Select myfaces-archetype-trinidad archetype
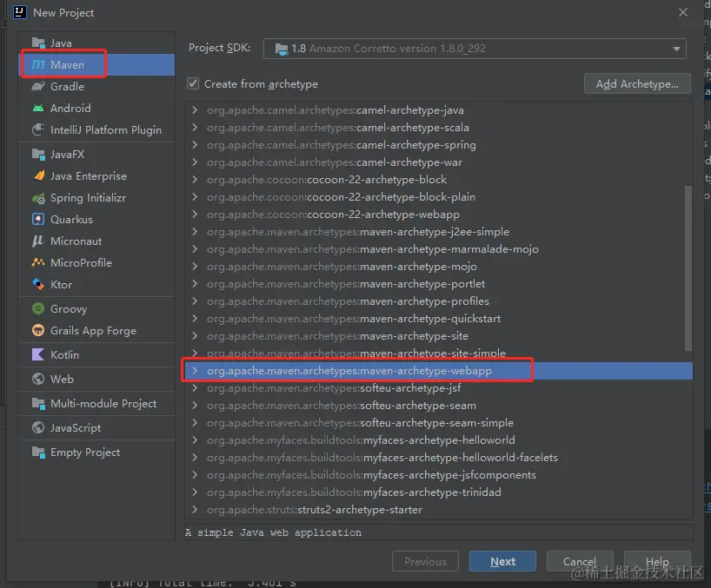 [438, 492]
